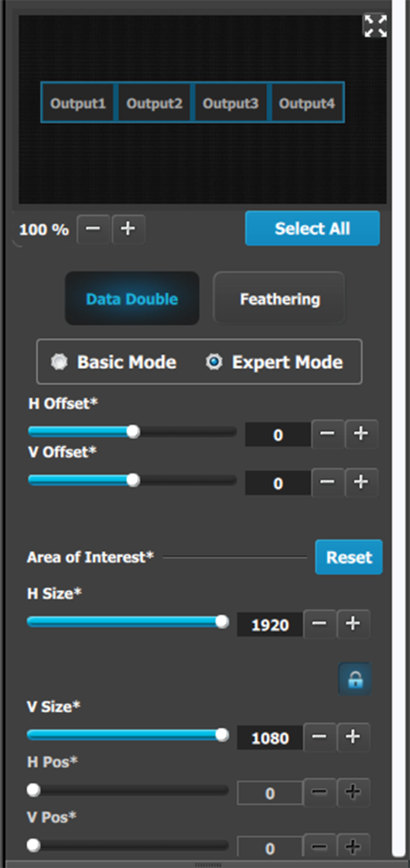The height and width of the screenshot is (868, 410).
Task: Select Output3 in the preview
Action: tap(230, 103)
